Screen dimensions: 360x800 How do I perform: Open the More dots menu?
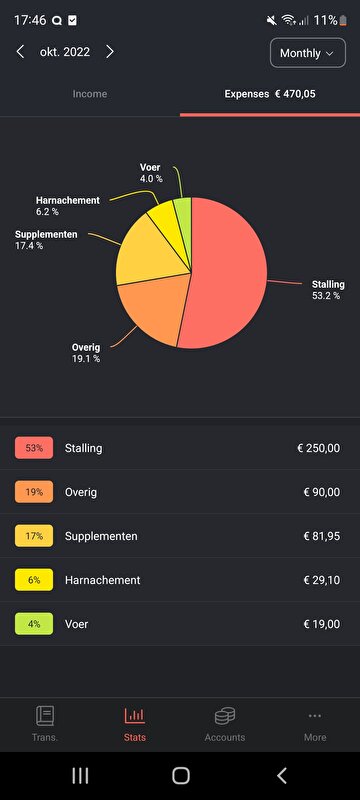(315, 716)
